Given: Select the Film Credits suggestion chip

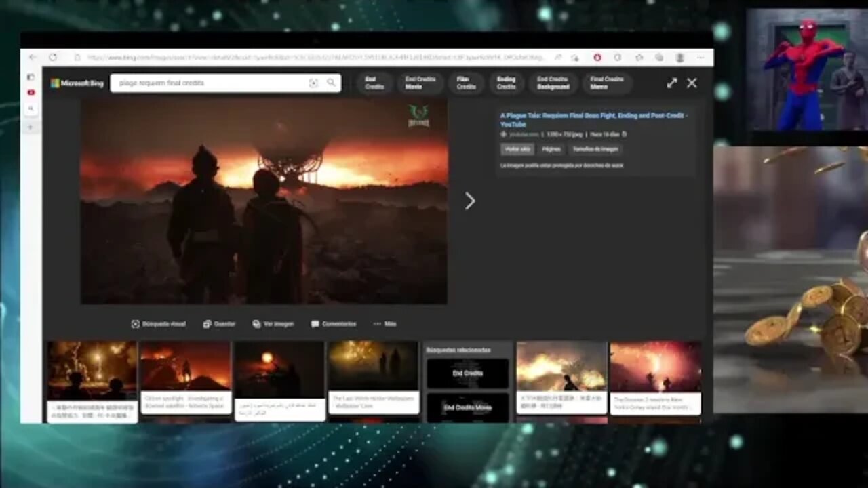Looking at the screenshot, I should [x=466, y=83].
